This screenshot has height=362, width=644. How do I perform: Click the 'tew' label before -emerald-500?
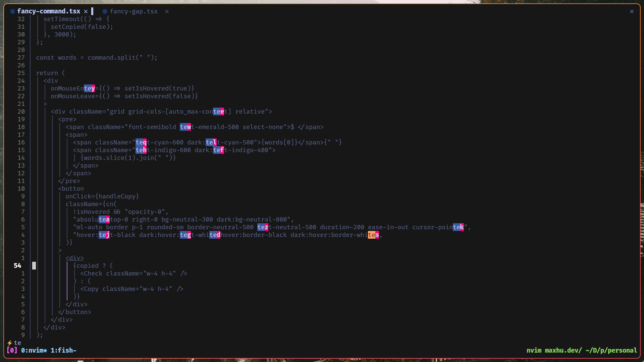pyautogui.click(x=185, y=127)
